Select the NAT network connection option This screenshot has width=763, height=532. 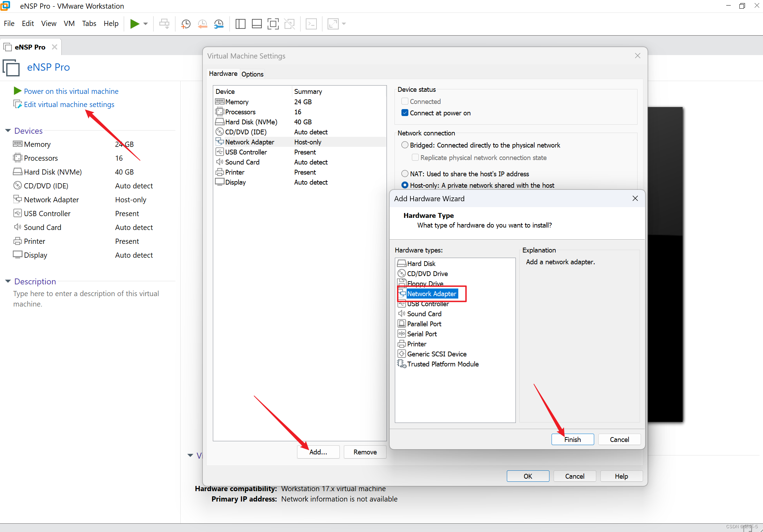(x=405, y=174)
